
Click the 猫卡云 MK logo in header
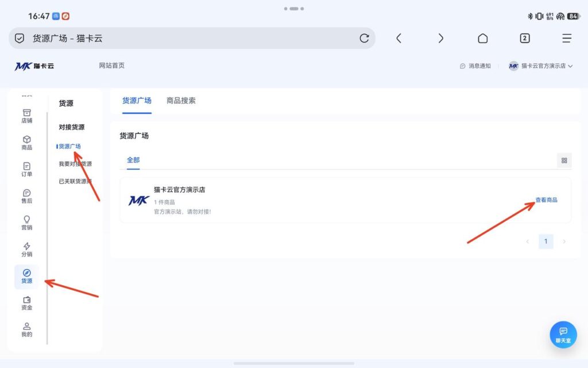pos(34,66)
